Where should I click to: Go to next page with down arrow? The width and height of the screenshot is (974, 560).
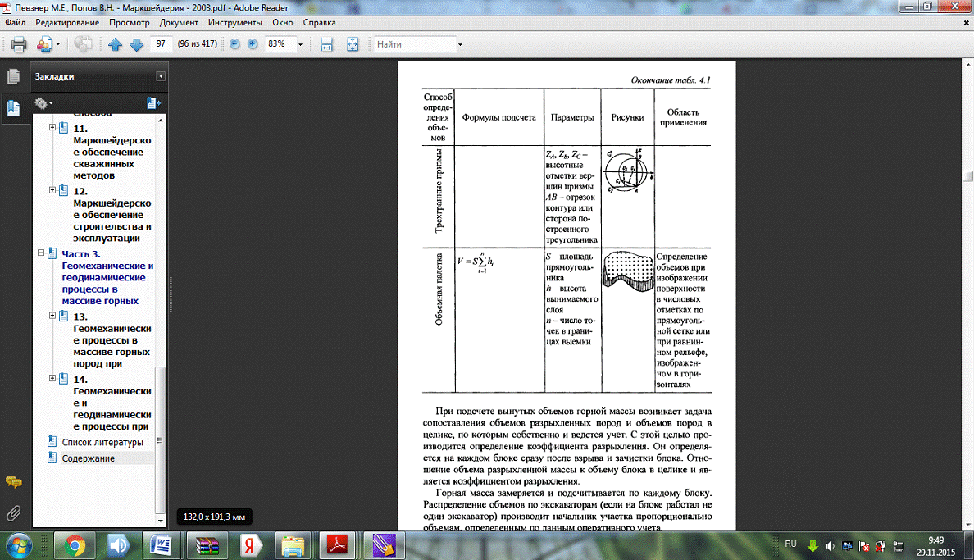coord(136,44)
